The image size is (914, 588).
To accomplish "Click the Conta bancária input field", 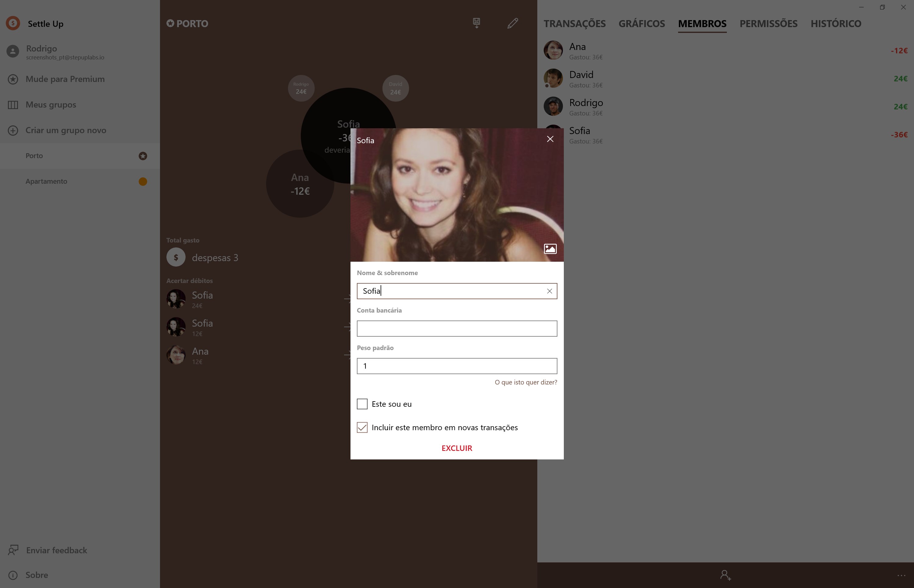I will (457, 328).
